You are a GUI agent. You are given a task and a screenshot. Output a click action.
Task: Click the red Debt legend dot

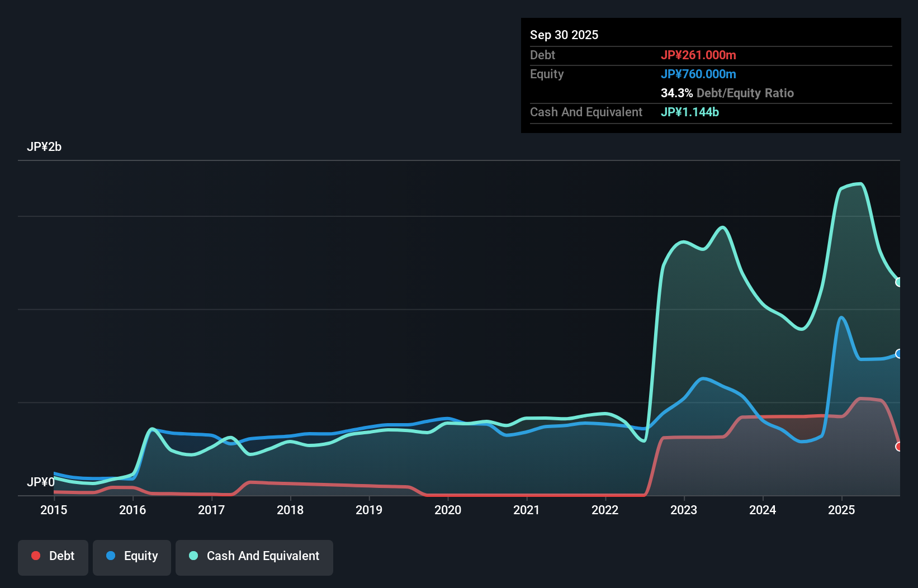[x=36, y=556]
